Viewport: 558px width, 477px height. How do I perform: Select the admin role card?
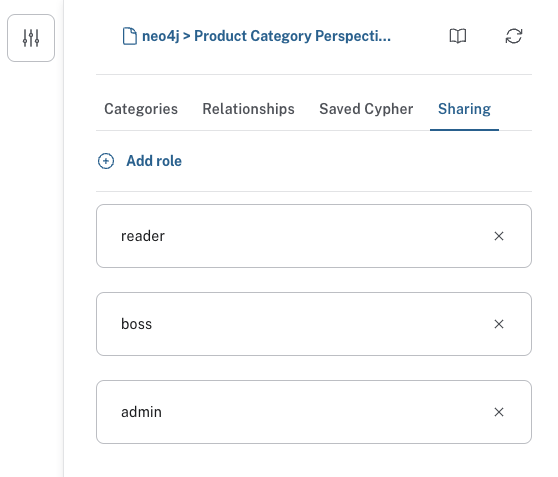click(314, 412)
